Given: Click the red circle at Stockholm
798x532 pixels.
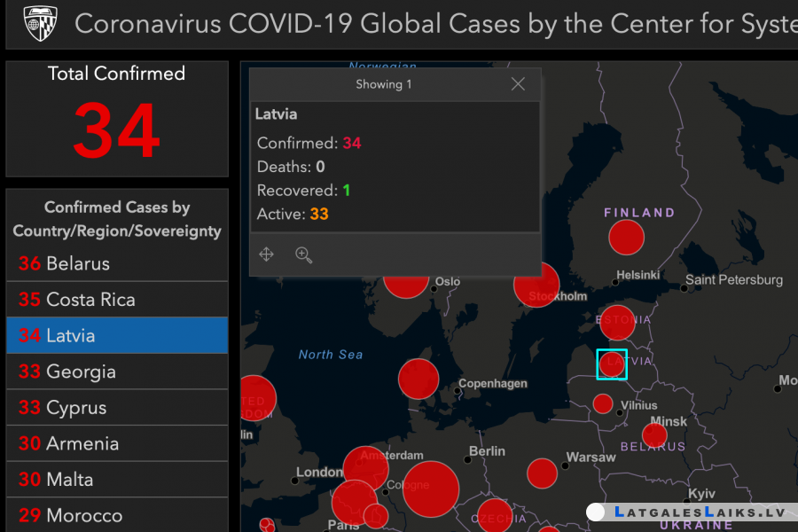Looking at the screenshot, I should (x=537, y=286).
